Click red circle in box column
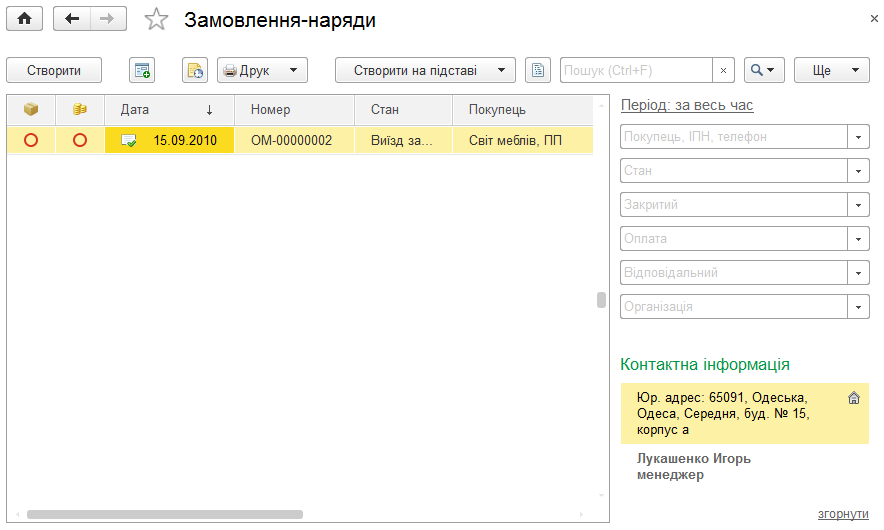The image size is (884, 530). coord(31,140)
